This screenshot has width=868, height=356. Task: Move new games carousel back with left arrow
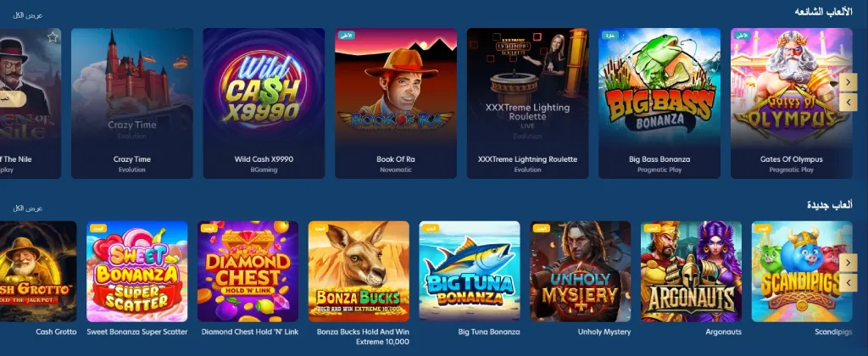coord(848,283)
